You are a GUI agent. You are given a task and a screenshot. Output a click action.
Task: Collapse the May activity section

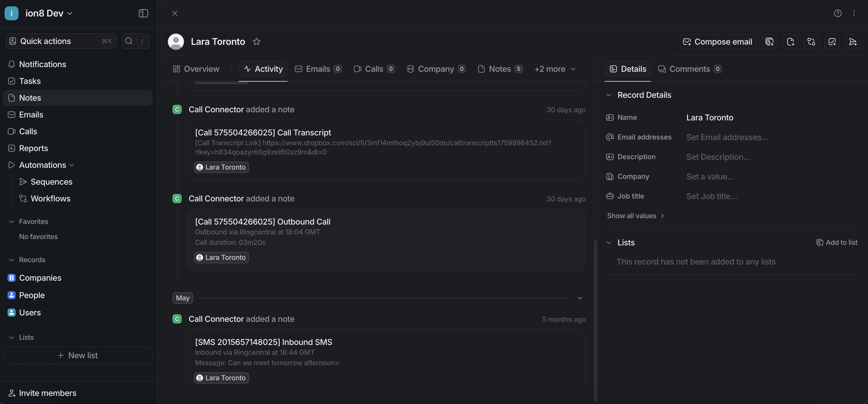pos(580,298)
